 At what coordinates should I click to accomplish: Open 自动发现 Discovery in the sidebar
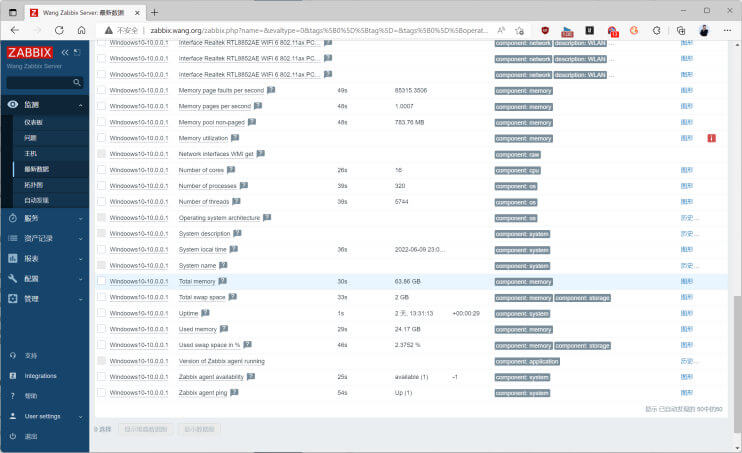click(36, 200)
